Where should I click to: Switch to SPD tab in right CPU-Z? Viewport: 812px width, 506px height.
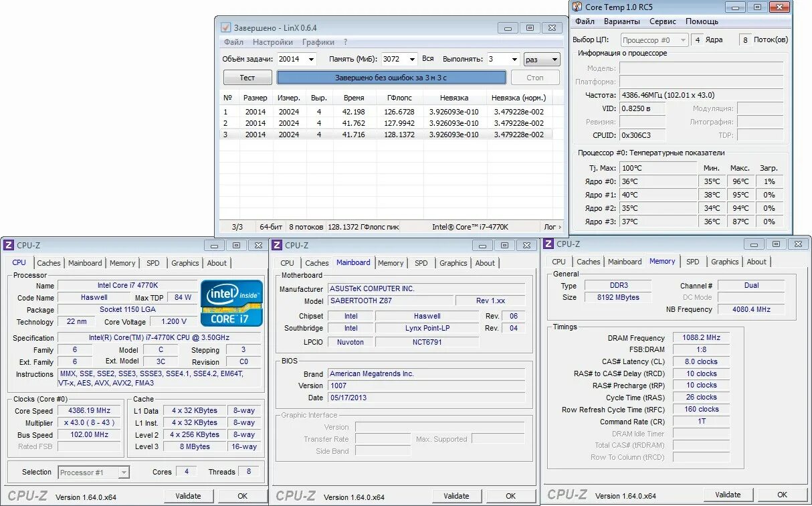(693, 262)
